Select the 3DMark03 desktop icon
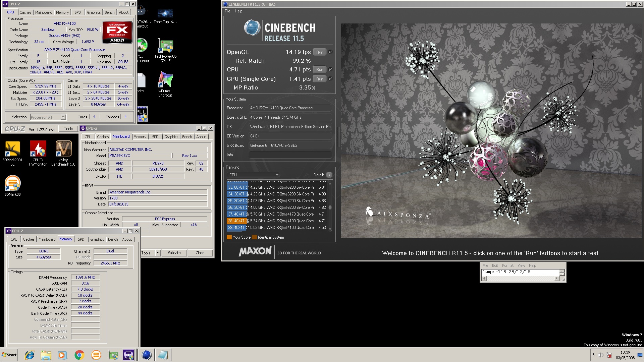Viewport: 644px width, 362px height. [x=12, y=185]
